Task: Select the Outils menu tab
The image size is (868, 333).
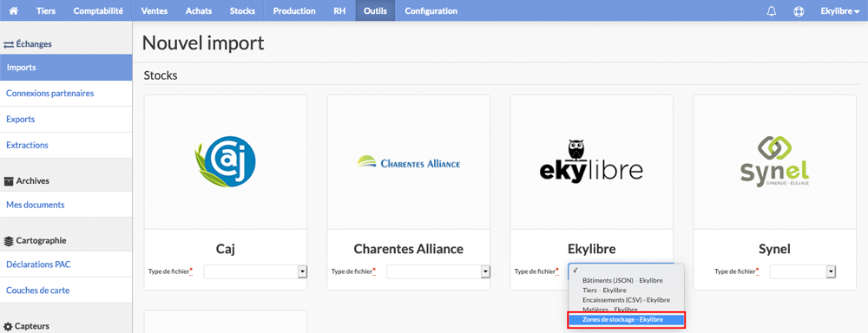Action: pyautogui.click(x=375, y=11)
